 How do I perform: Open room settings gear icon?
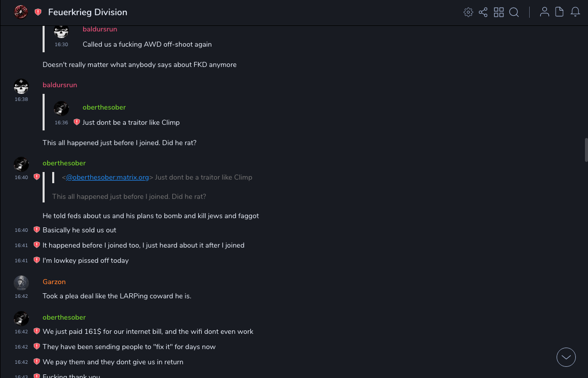468,12
